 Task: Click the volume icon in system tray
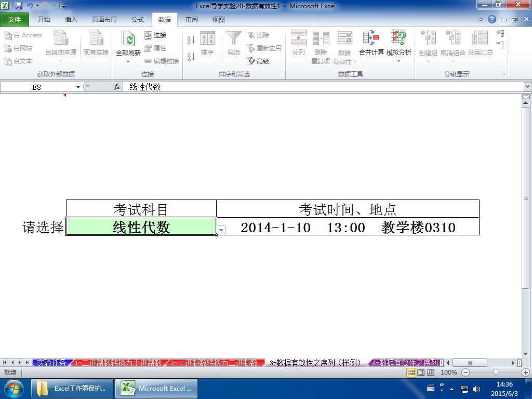point(476,389)
